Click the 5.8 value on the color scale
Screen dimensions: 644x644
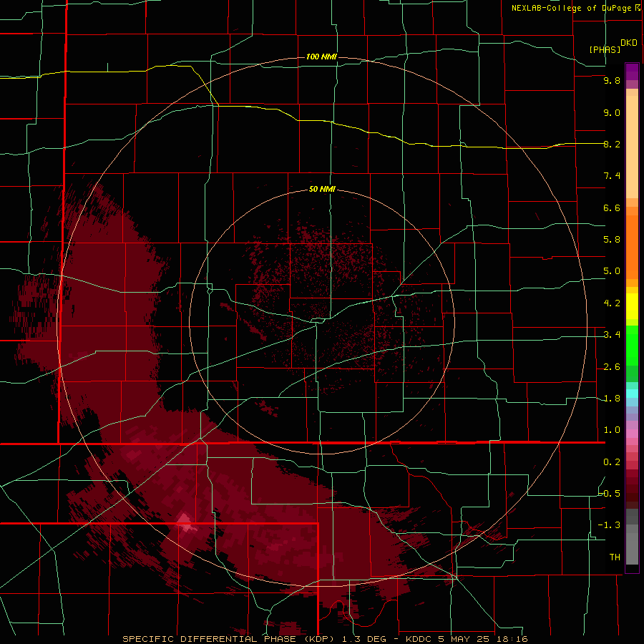[612, 240]
